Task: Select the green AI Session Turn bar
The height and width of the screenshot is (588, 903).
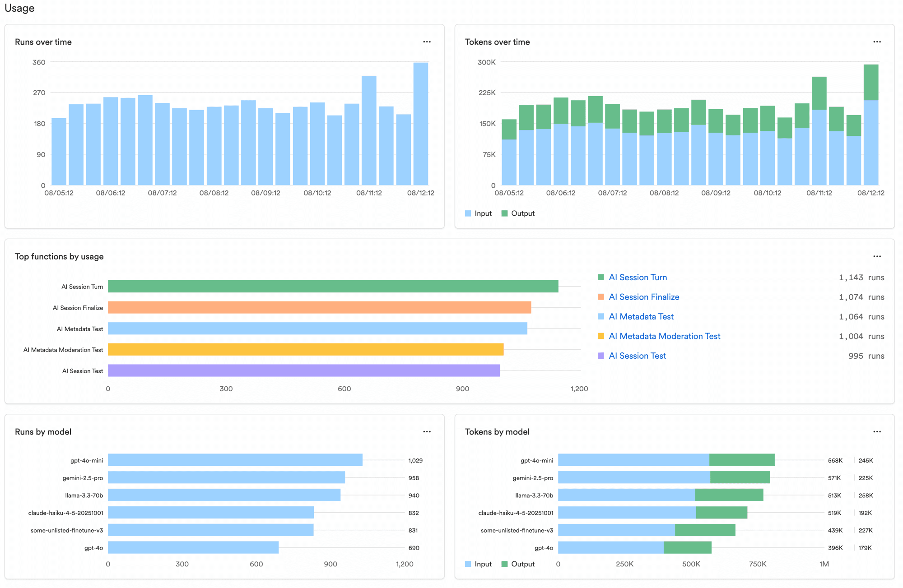Action: point(333,287)
